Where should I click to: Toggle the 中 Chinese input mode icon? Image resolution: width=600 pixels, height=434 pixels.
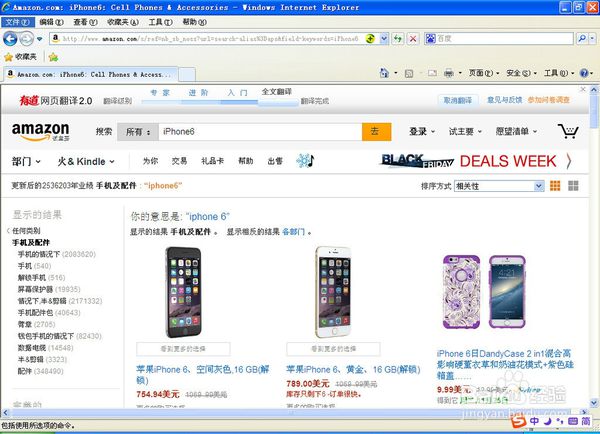[534, 421]
